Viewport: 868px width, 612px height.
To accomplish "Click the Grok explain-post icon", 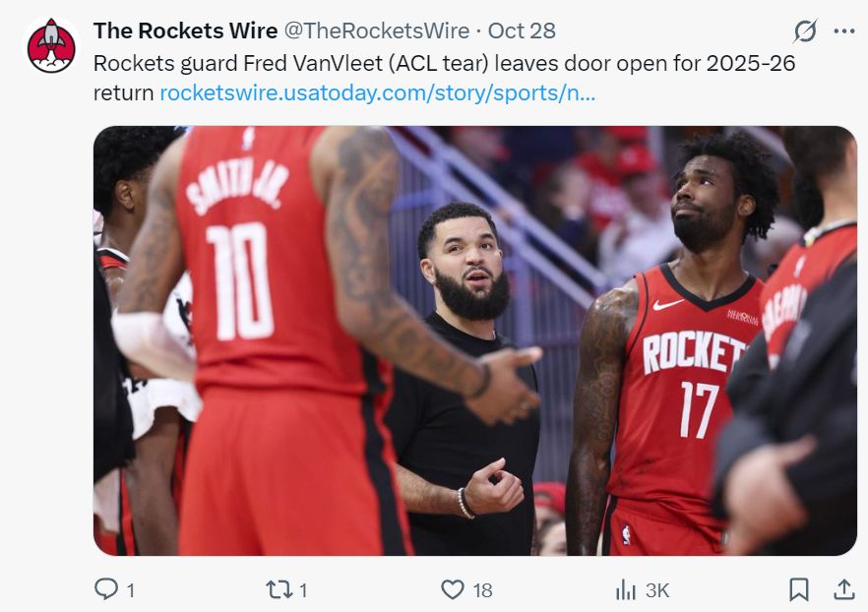I will [805, 31].
